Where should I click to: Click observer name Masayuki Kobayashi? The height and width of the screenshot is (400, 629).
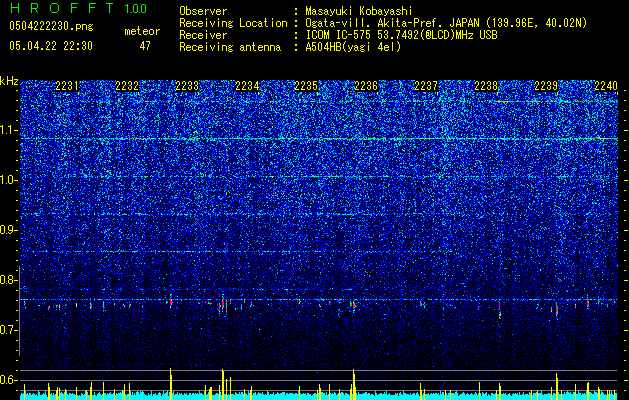[359, 11]
